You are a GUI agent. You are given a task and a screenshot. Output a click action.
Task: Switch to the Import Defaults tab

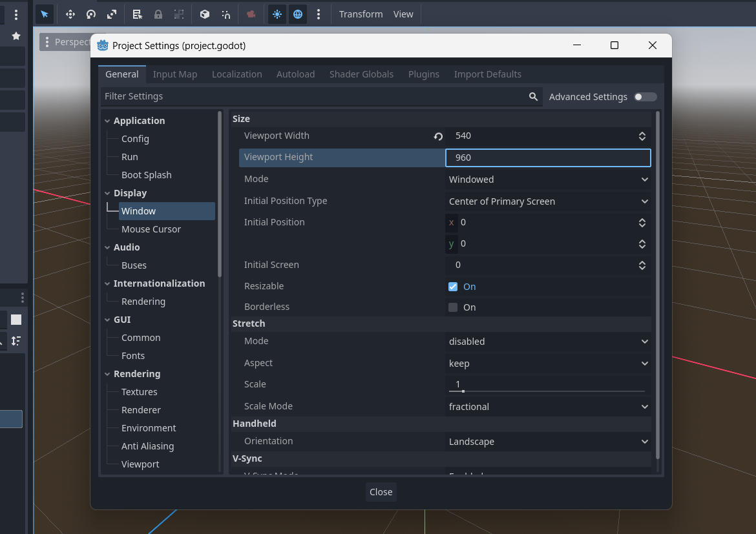pos(487,74)
